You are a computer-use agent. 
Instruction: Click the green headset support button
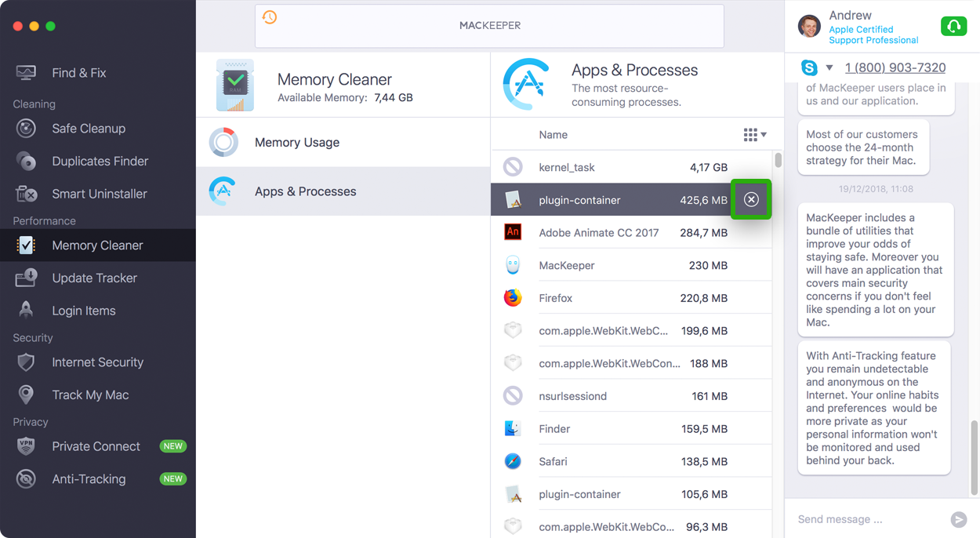click(953, 26)
